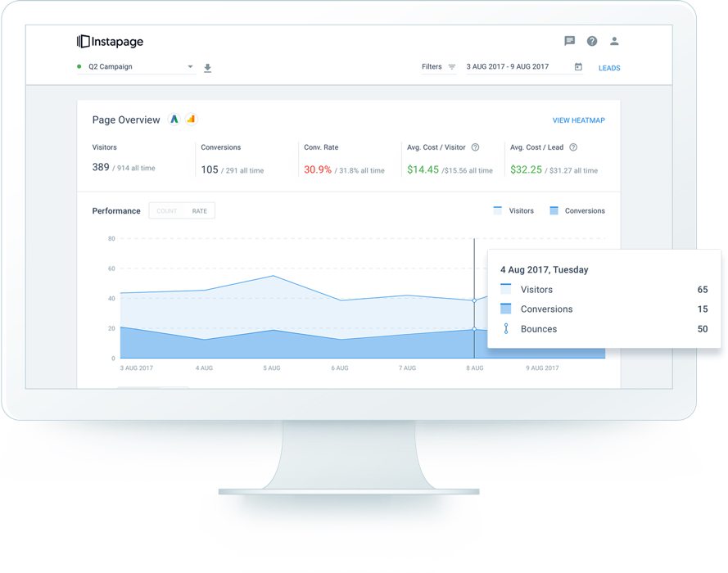The height and width of the screenshot is (573, 728).
Task: Click the Instapage logo
Action: 109,41
